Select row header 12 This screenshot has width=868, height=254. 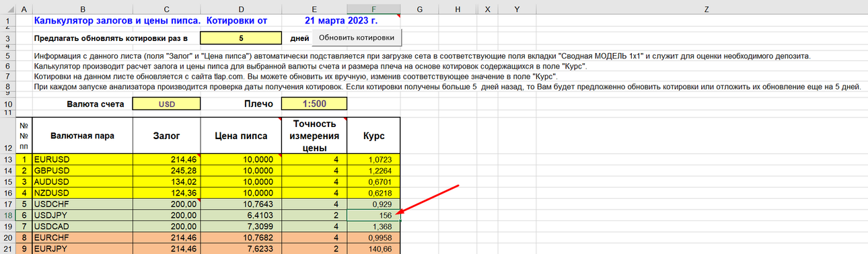point(7,136)
